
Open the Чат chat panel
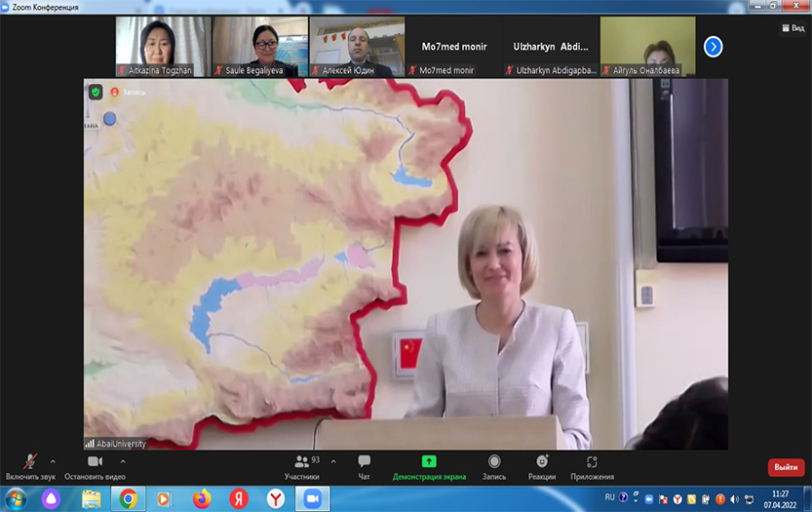pos(364,466)
